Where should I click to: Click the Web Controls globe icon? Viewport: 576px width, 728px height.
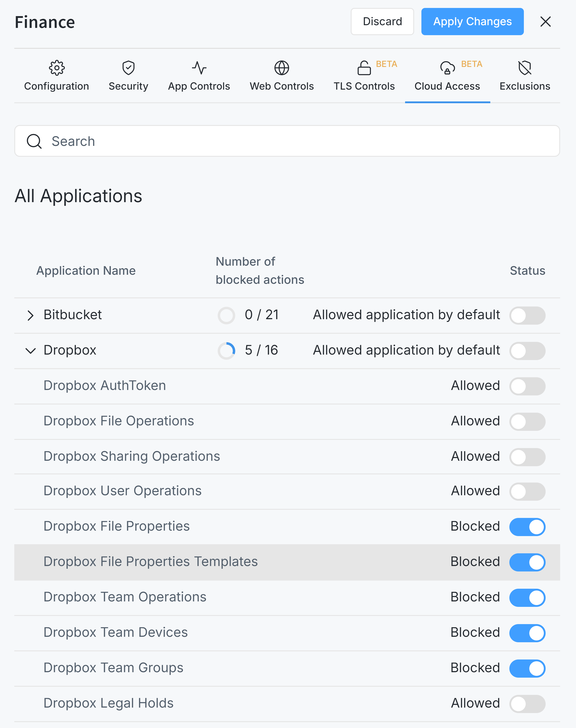point(282,68)
